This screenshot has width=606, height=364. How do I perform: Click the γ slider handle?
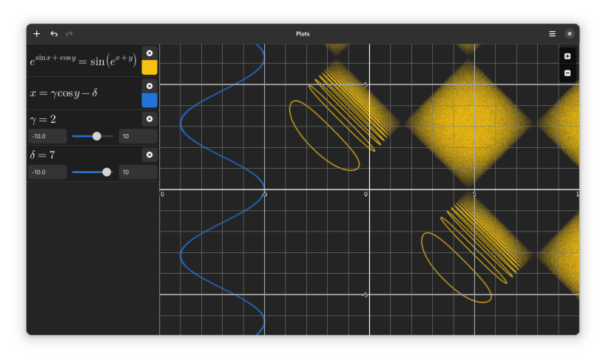point(97,136)
